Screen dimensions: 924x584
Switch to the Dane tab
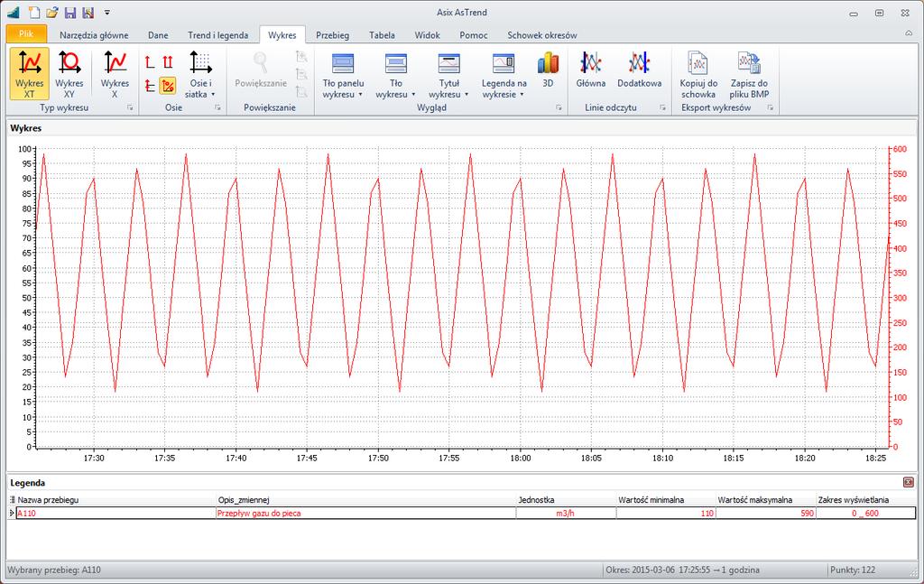pyautogui.click(x=158, y=35)
